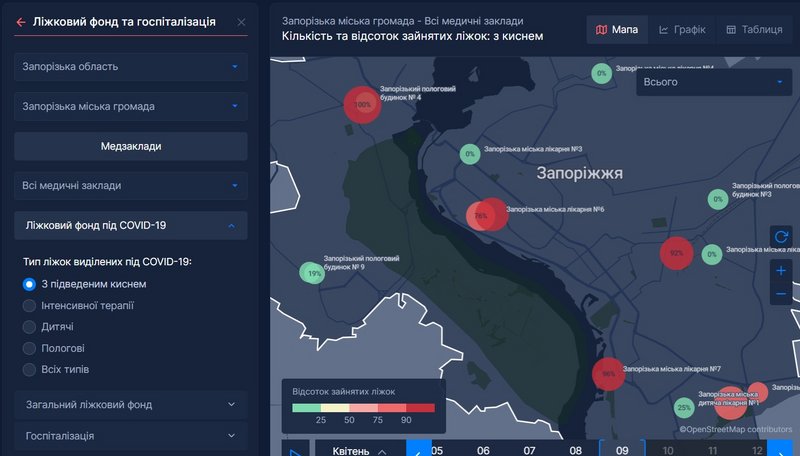Choose the Всіх типів radio option
Viewport: 800px width, 456px height.
click(x=30, y=370)
